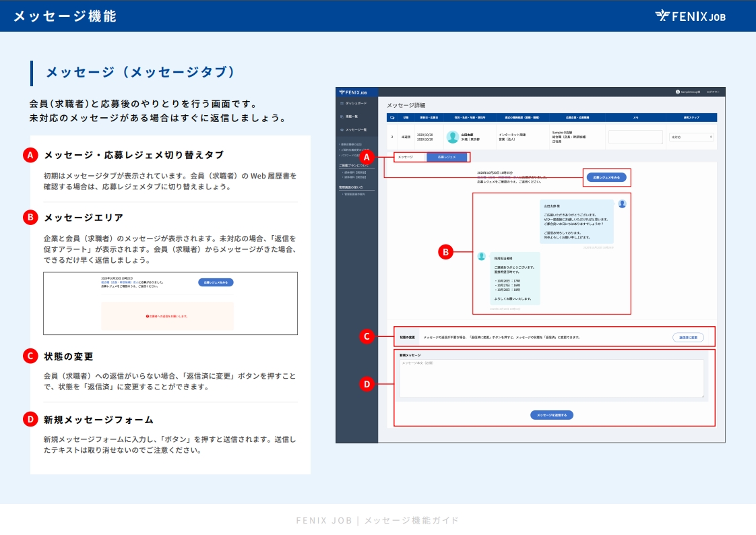Click the listings icon in the sidebar
Image resolution: width=756 pixels, height=535 pixels.
(x=341, y=117)
